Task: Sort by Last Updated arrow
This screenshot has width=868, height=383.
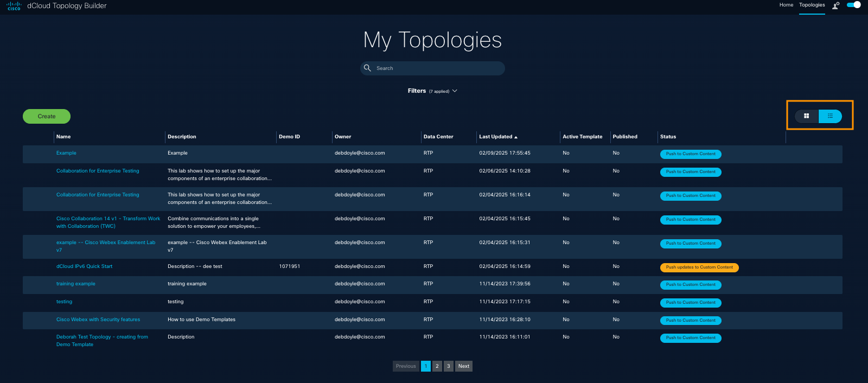Action: coord(516,137)
